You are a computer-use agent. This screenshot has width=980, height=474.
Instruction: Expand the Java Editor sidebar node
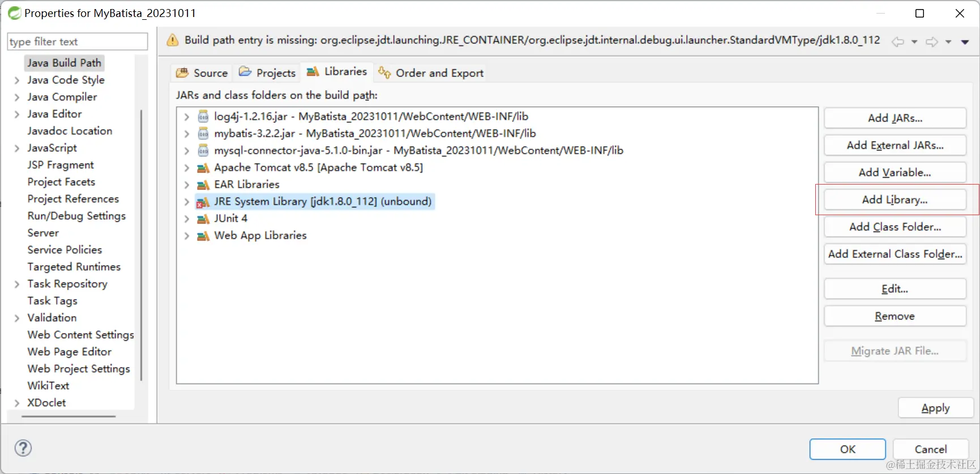click(16, 114)
